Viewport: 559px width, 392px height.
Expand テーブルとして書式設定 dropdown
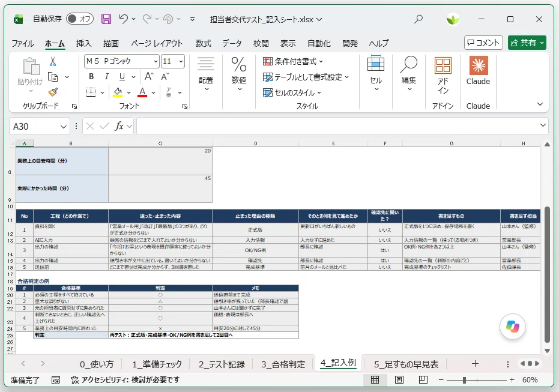click(347, 77)
